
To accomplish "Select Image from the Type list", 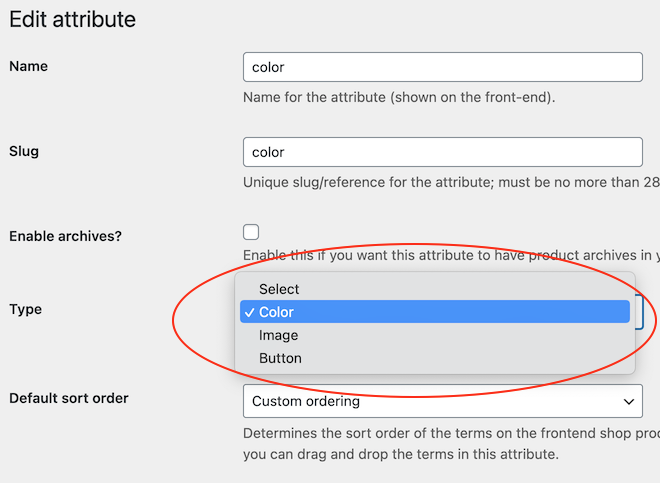I will [279, 335].
